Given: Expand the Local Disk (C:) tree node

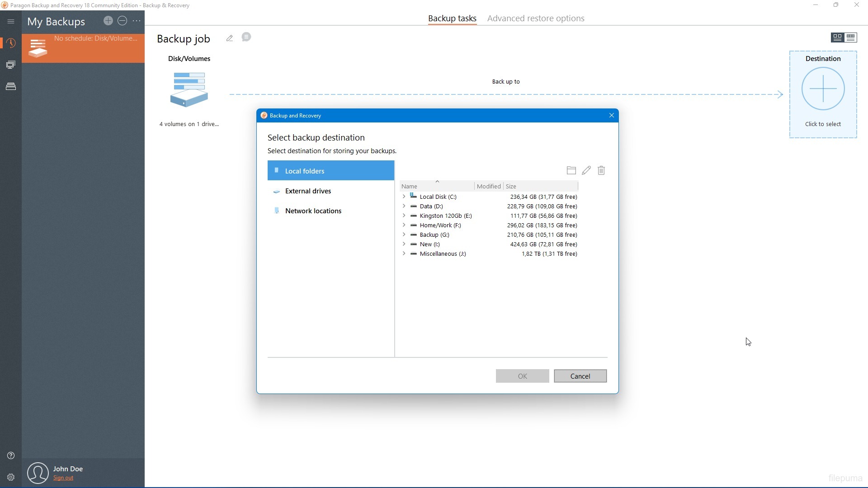Looking at the screenshot, I should (404, 197).
